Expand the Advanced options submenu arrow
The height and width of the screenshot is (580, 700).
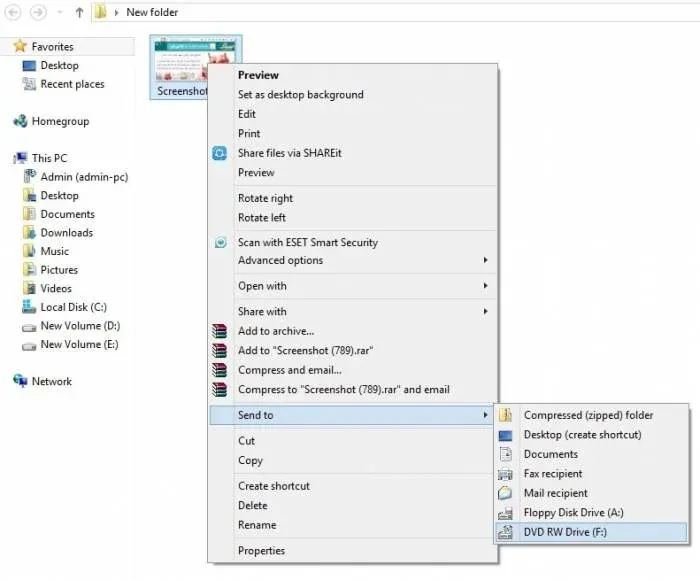(x=486, y=261)
